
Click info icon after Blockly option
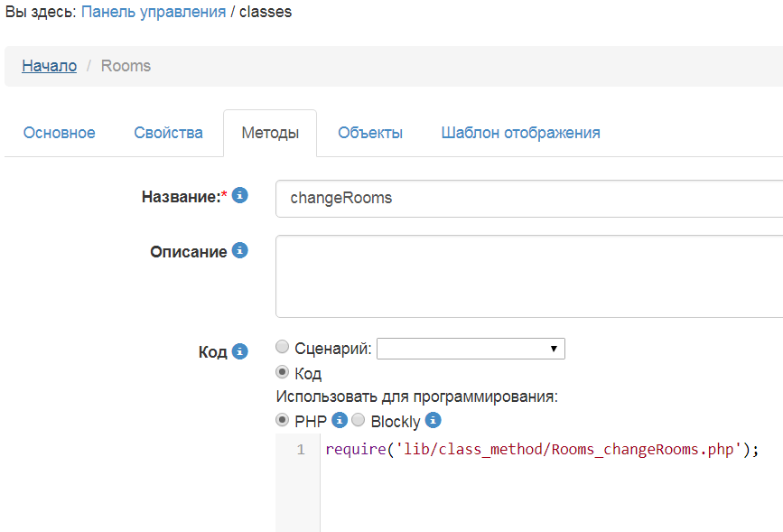[433, 420]
